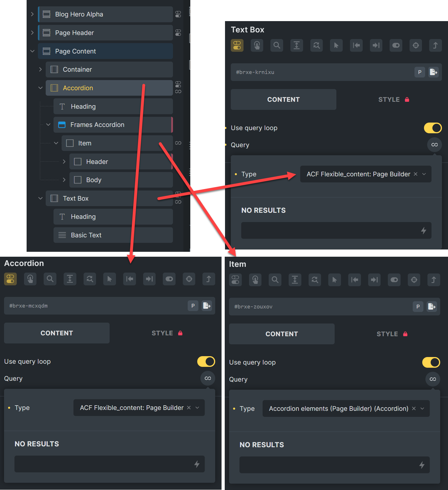Click export icon beside #brxe-zouxov
The height and width of the screenshot is (490, 448).
(432, 306)
